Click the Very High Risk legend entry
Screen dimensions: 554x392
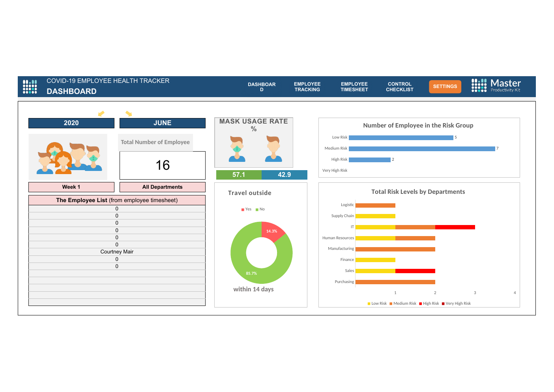click(457, 304)
